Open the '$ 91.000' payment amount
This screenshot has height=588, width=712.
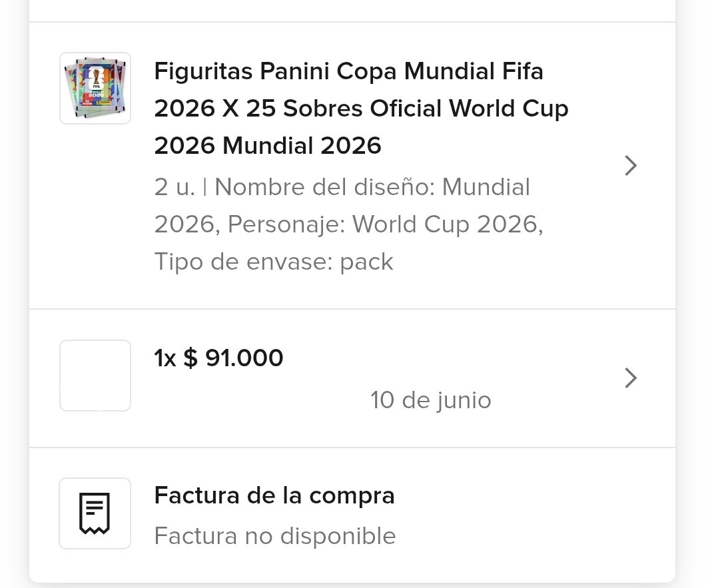tap(233, 358)
